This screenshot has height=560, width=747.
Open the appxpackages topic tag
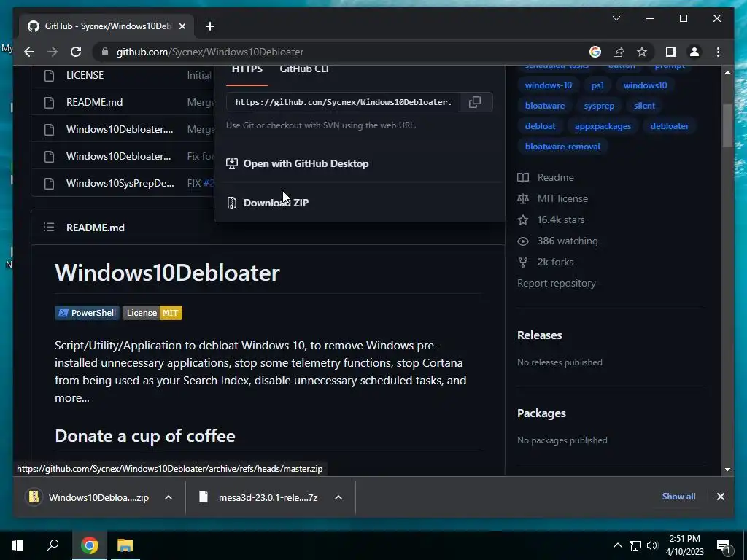tap(603, 126)
